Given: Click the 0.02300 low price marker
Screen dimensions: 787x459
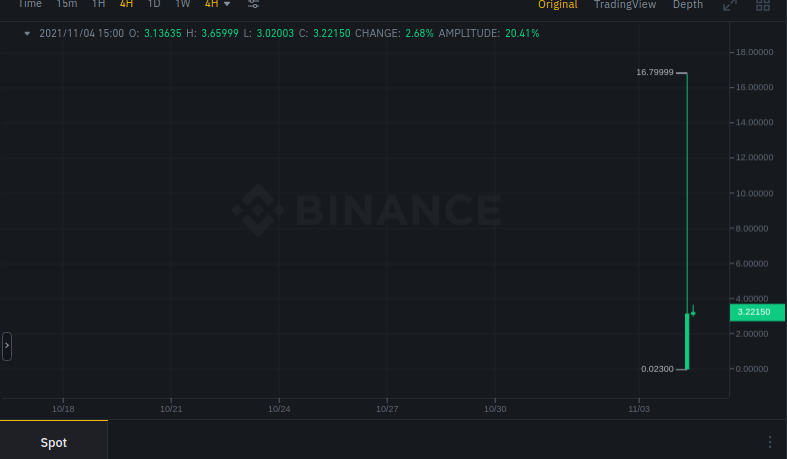Looking at the screenshot, I should 658,369.
